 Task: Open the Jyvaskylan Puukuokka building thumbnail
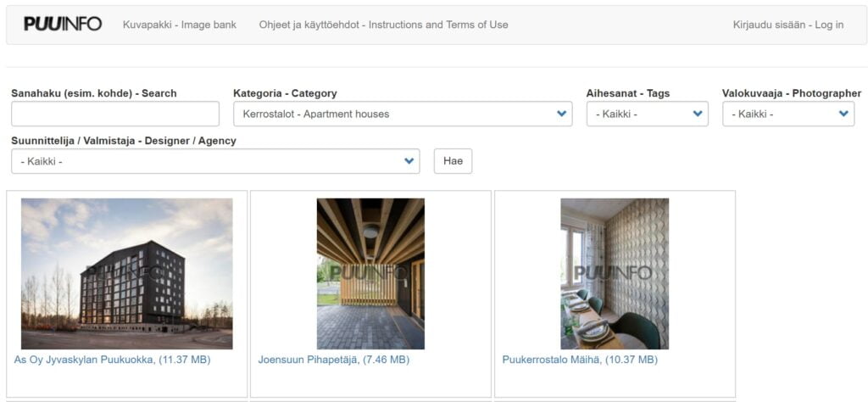coord(127,273)
